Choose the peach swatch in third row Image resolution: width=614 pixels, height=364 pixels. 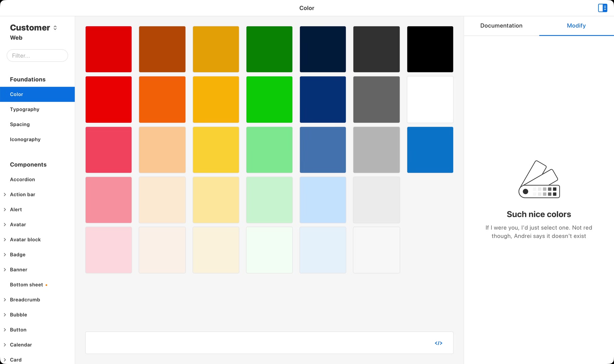162,150
